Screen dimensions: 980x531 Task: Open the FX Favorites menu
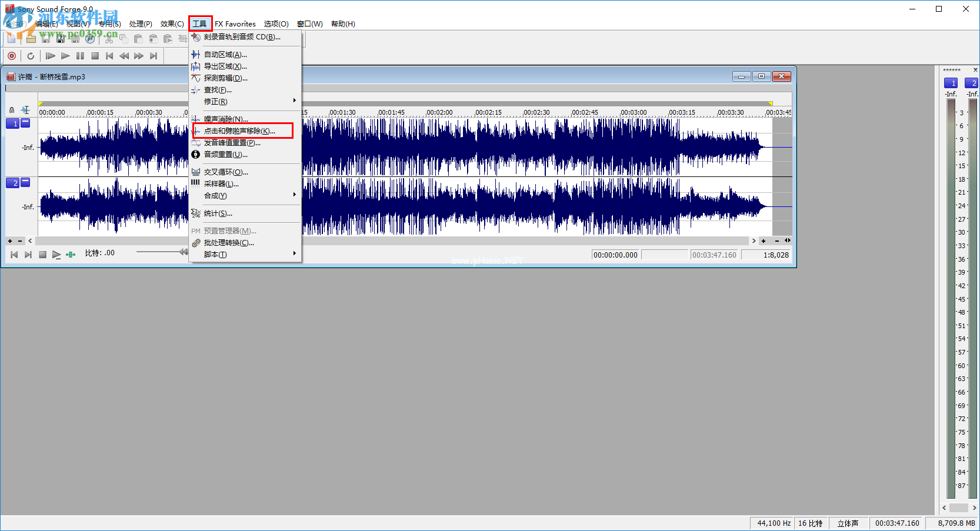coord(235,24)
